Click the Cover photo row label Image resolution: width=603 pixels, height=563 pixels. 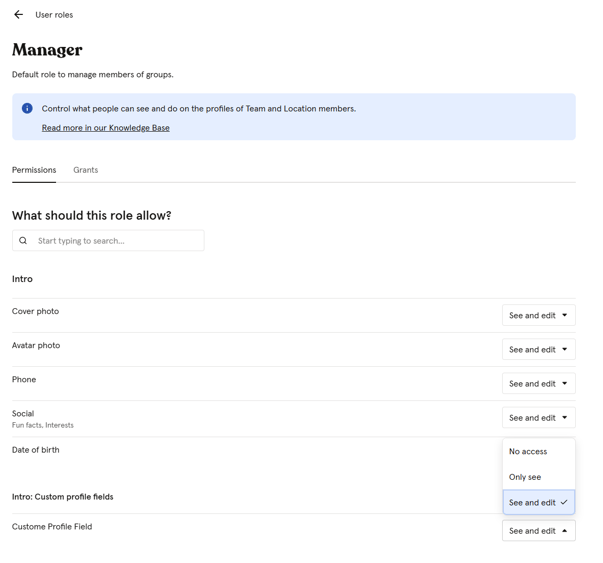point(35,311)
